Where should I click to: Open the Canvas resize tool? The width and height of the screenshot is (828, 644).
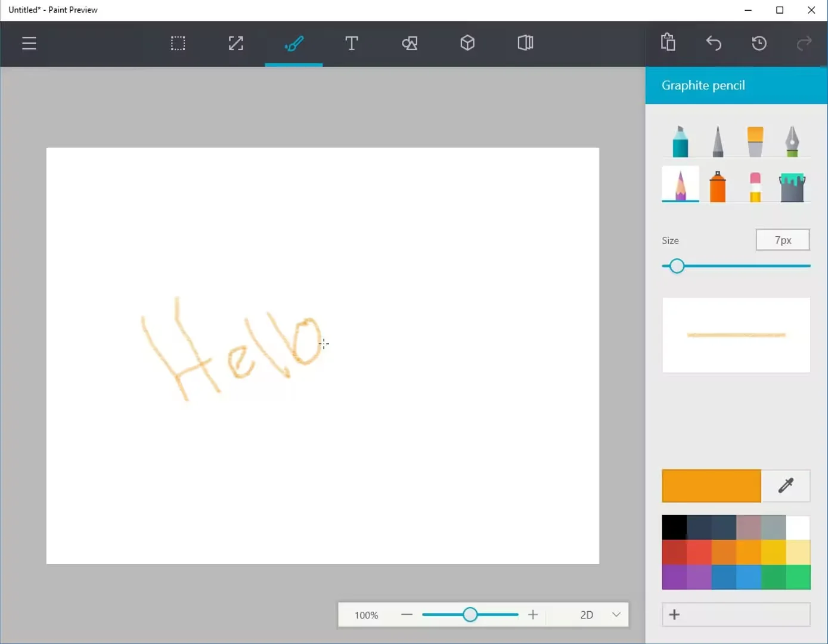[x=236, y=44]
